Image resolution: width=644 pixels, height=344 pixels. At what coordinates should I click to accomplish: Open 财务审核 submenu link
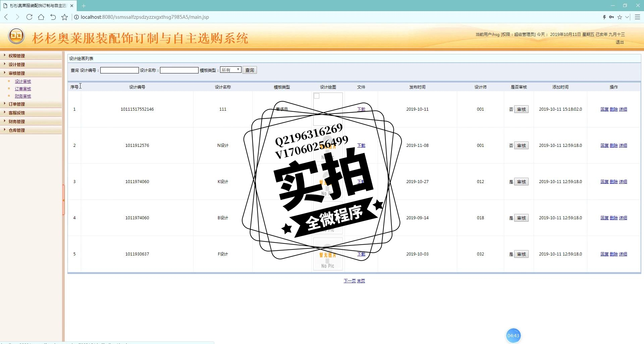pyautogui.click(x=23, y=96)
